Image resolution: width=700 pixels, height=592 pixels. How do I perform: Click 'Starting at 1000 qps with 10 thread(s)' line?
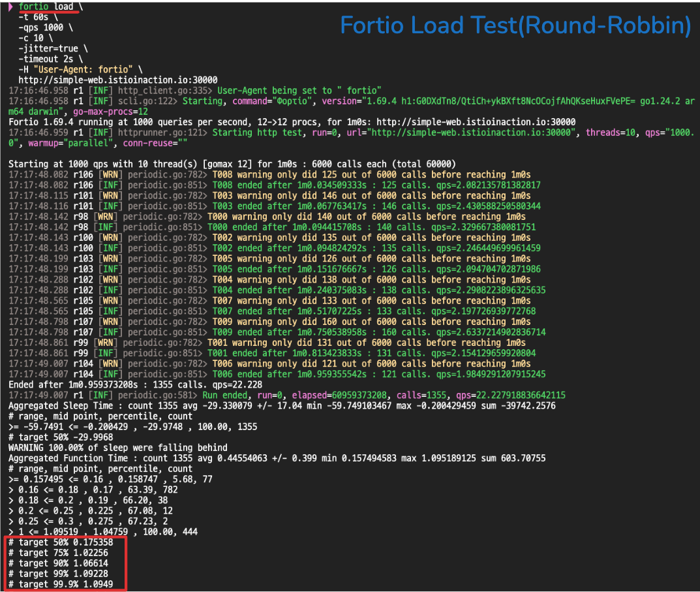[x=232, y=164]
